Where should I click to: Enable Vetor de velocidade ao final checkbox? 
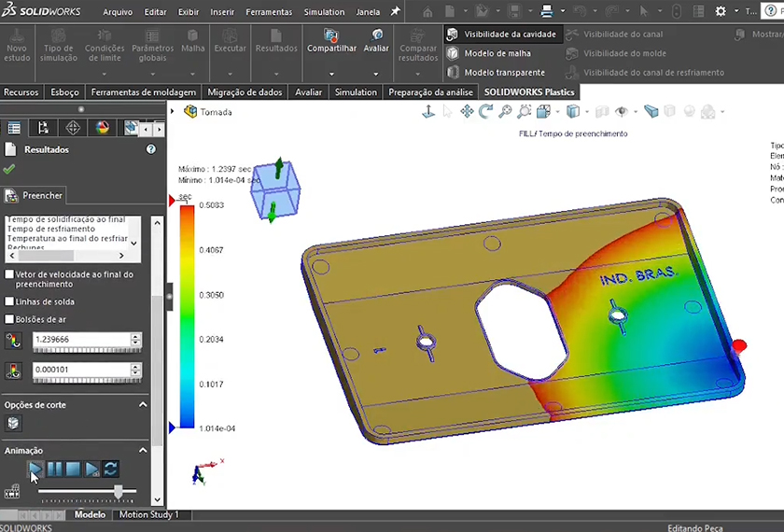pyautogui.click(x=9, y=274)
